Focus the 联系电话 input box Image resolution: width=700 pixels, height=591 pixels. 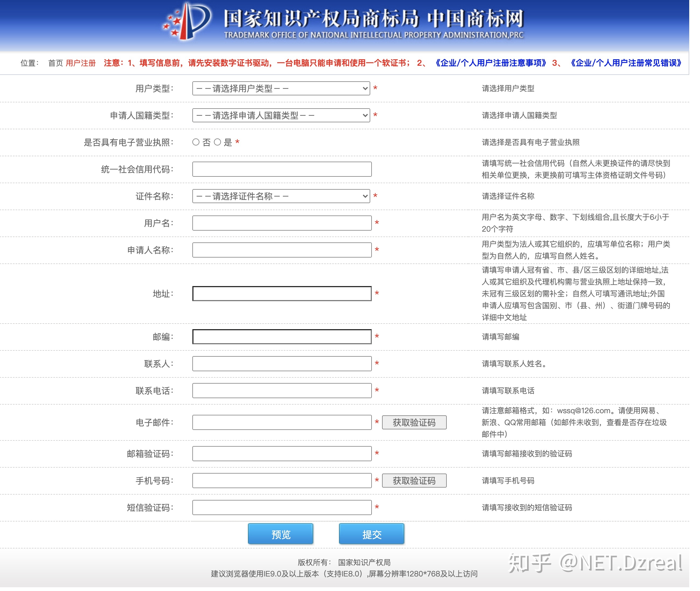point(282,391)
